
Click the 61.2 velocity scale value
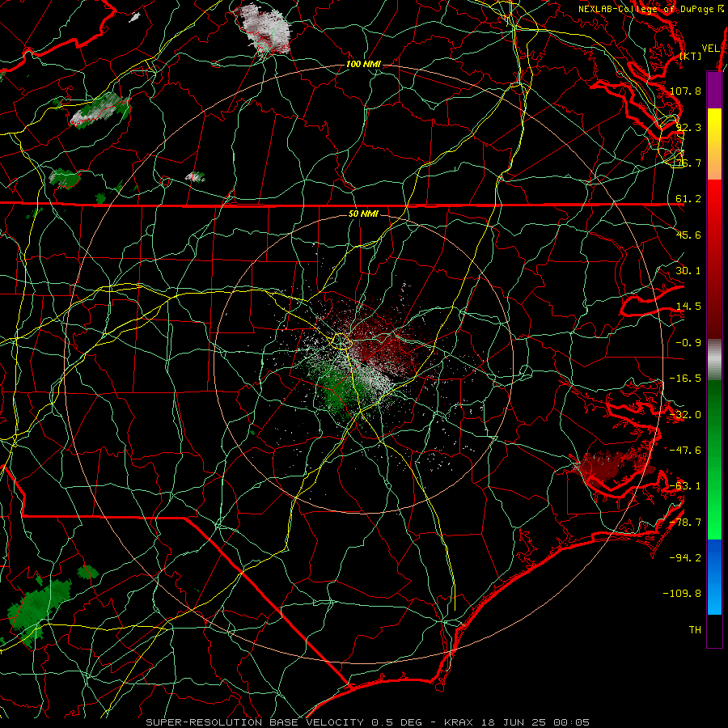click(688, 199)
